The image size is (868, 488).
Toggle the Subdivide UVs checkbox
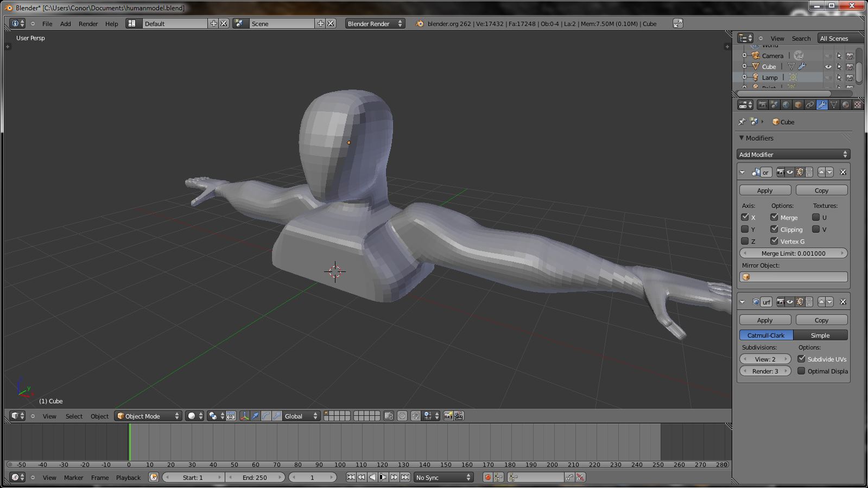coord(801,359)
